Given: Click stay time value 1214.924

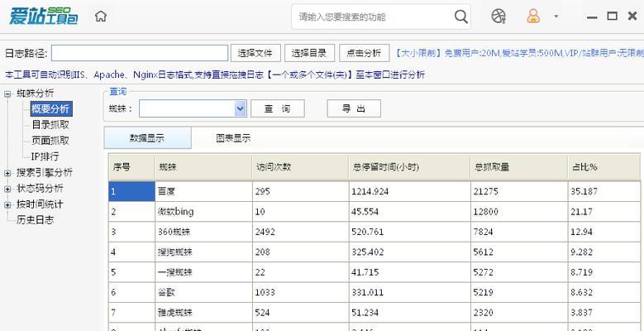Looking at the screenshot, I should pyautogui.click(x=409, y=192).
